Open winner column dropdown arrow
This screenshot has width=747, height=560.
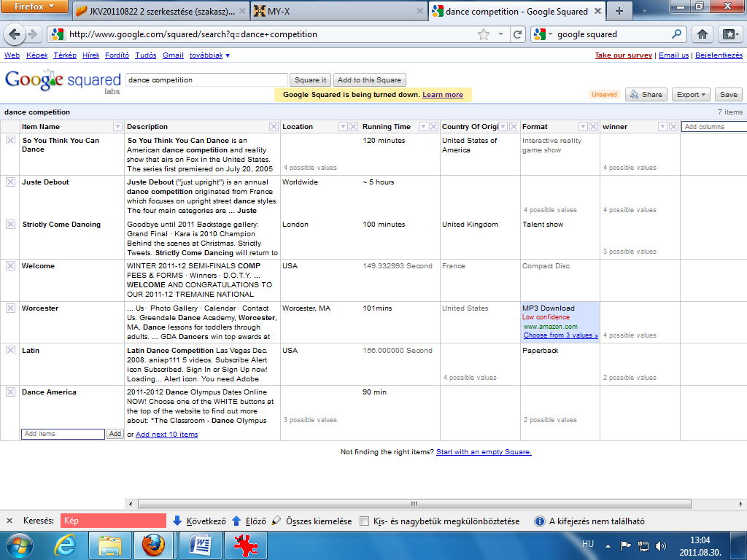662,126
